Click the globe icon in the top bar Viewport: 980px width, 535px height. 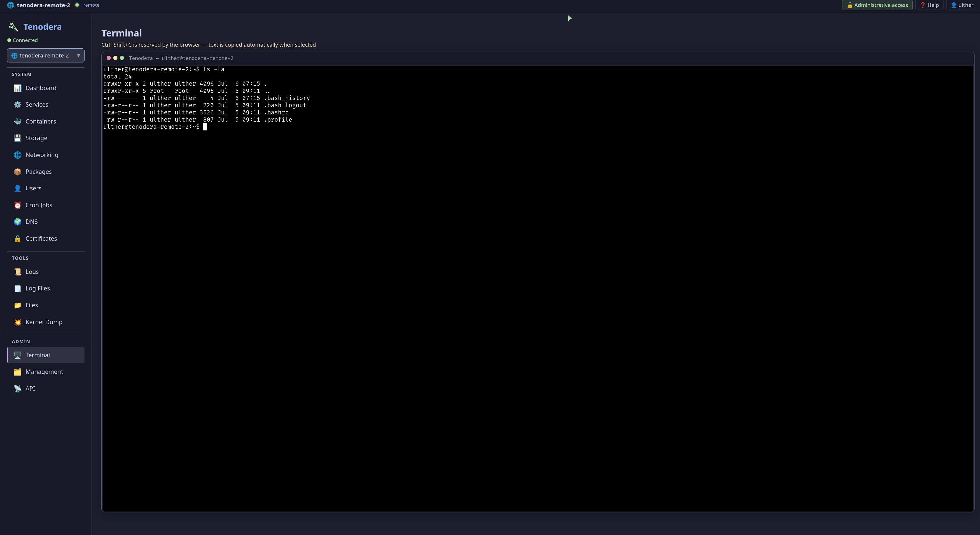click(x=11, y=5)
